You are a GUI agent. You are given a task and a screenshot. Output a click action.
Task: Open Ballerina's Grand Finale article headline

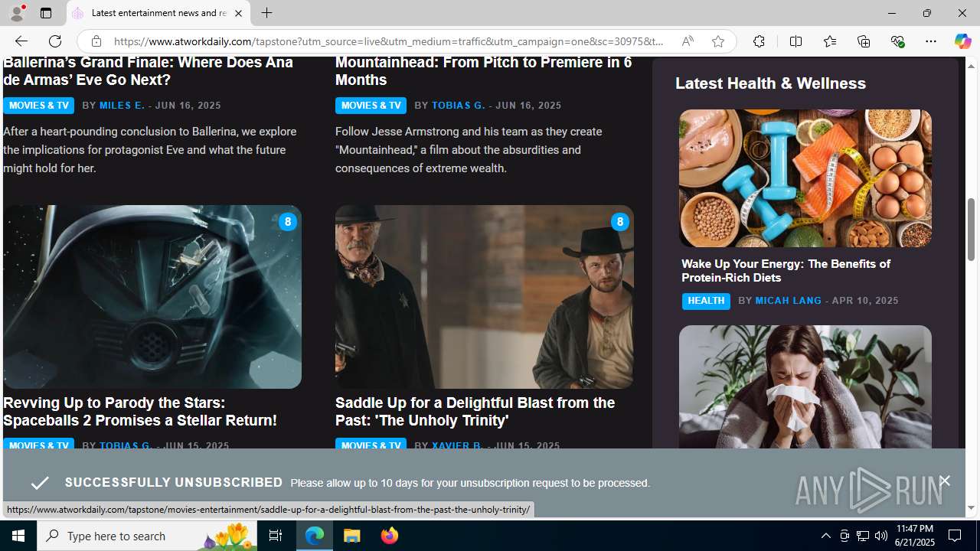coord(148,70)
